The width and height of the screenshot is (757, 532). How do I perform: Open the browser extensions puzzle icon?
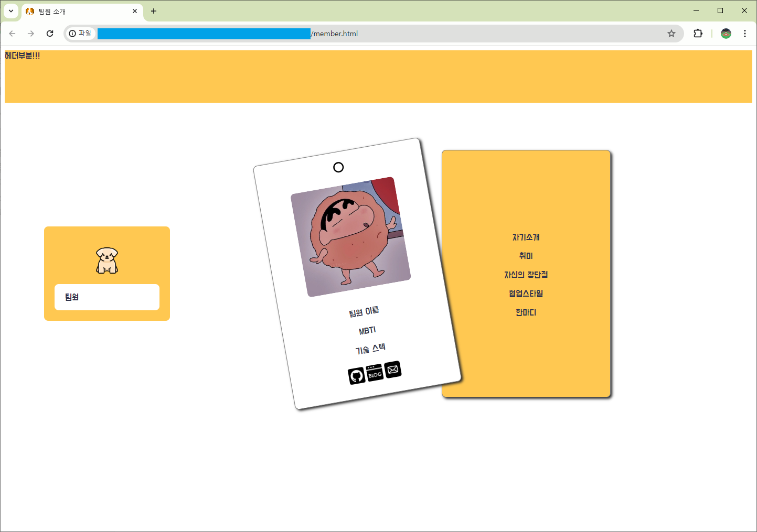point(698,34)
